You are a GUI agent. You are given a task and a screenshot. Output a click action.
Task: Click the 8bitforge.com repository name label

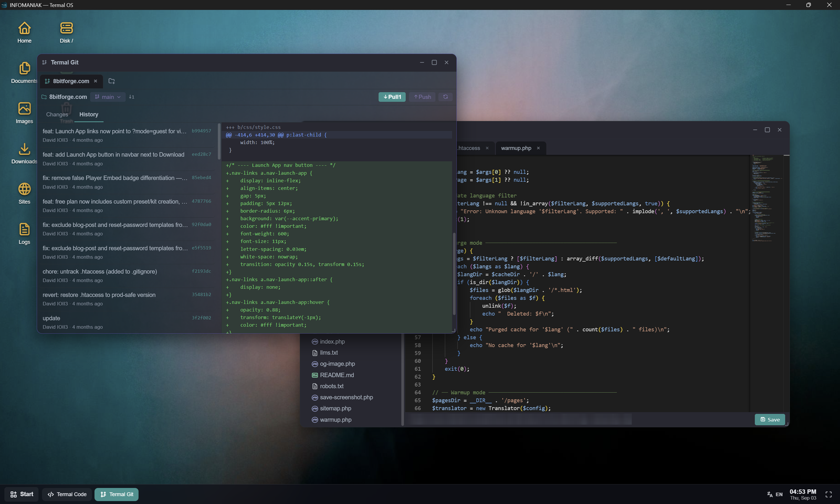tap(68, 97)
